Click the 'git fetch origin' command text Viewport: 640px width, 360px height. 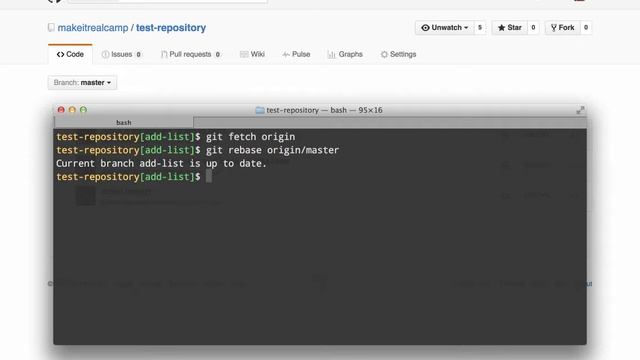250,137
